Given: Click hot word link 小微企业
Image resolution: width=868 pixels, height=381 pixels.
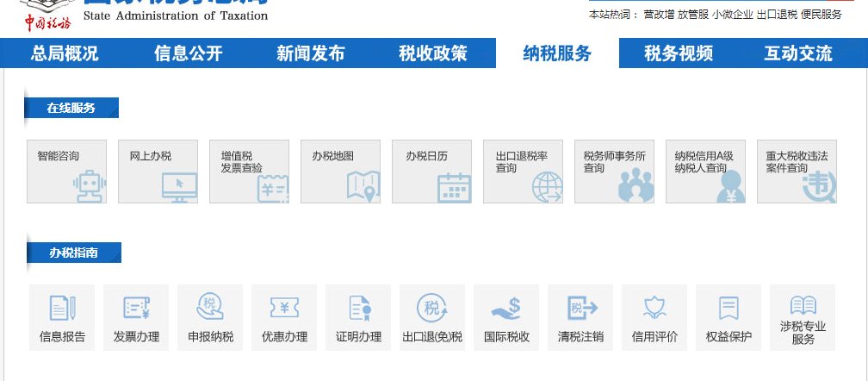Looking at the screenshot, I should pyautogui.click(x=733, y=15).
